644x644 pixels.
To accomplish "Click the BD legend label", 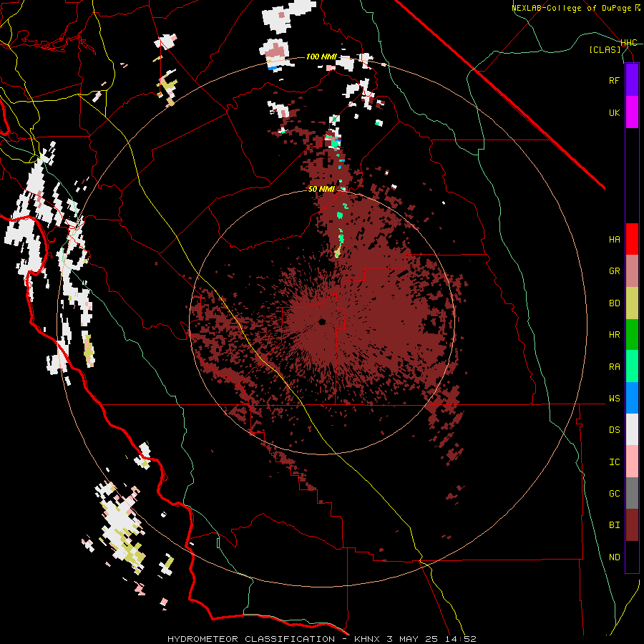I will coord(614,303).
